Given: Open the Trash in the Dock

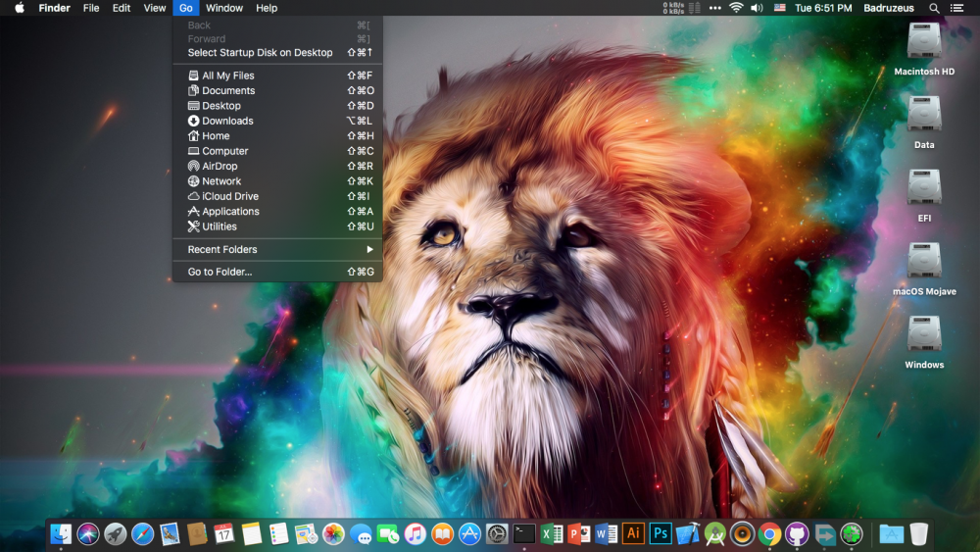Looking at the screenshot, I should (919, 534).
